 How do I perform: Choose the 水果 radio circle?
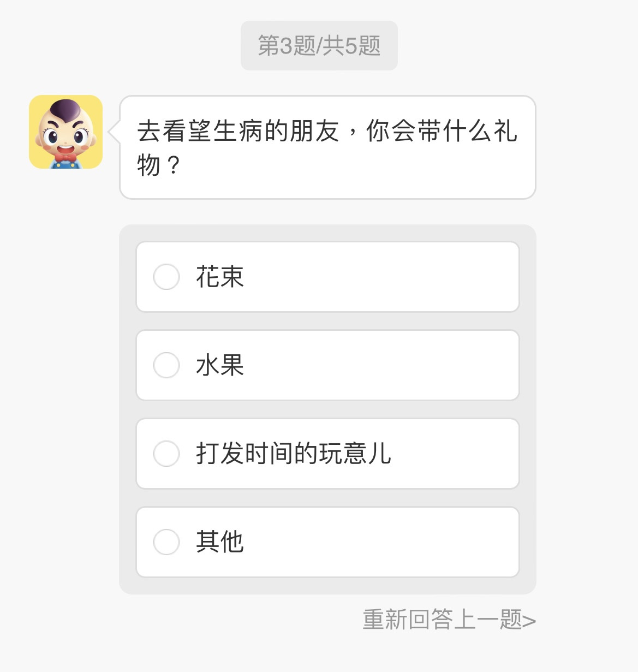(x=166, y=365)
